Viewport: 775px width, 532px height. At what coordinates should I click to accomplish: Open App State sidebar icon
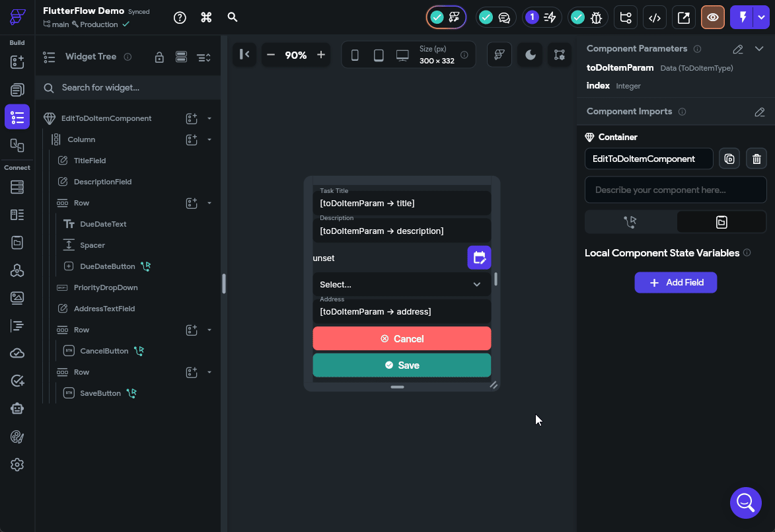pos(17,243)
